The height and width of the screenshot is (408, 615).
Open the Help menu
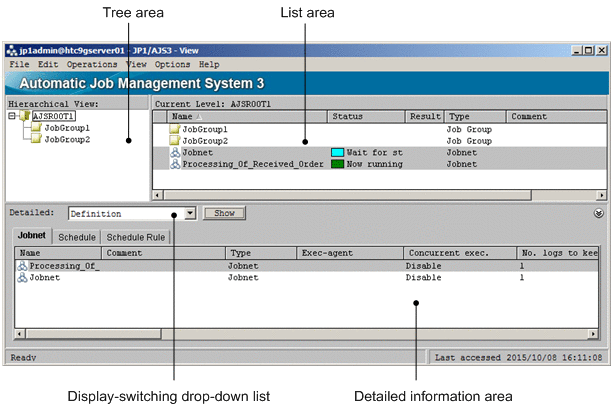coord(209,64)
